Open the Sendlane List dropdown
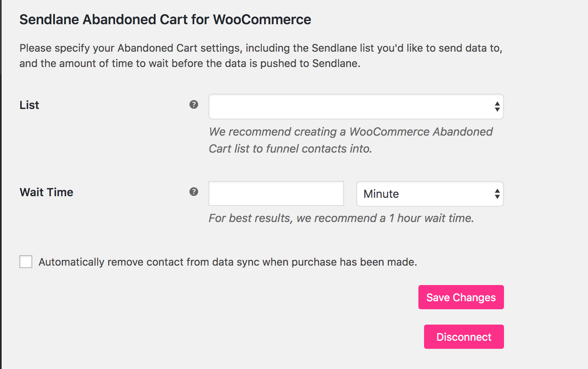This screenshot has height=369, width=588. tap(356, 107)
